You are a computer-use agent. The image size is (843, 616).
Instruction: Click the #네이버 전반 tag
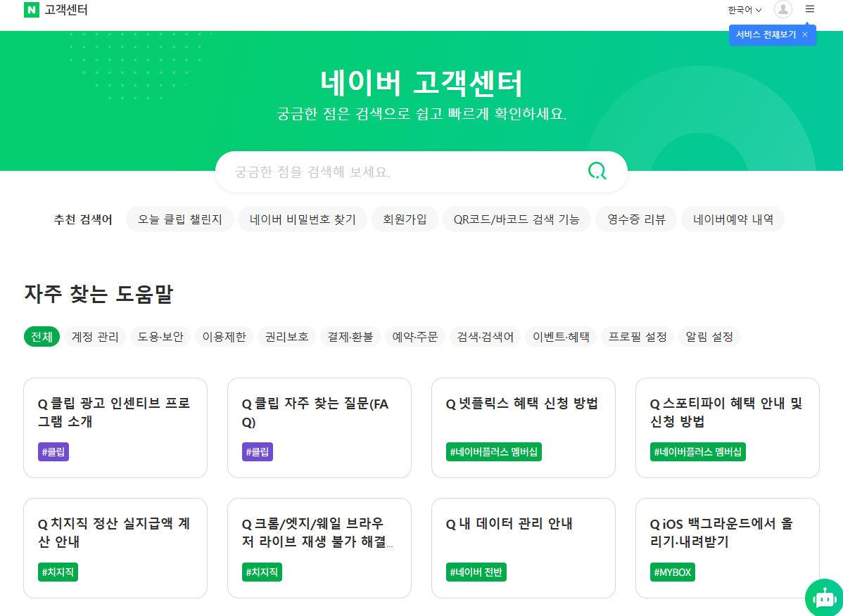476,572
